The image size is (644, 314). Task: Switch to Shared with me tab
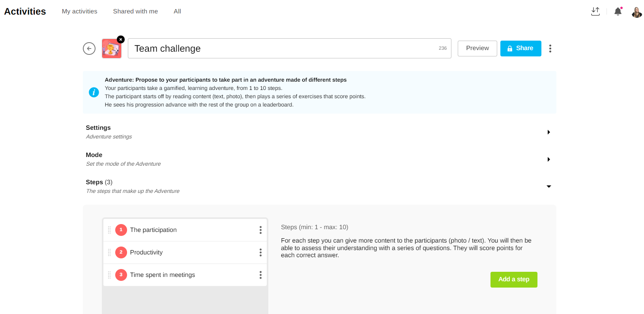[135, 11]
